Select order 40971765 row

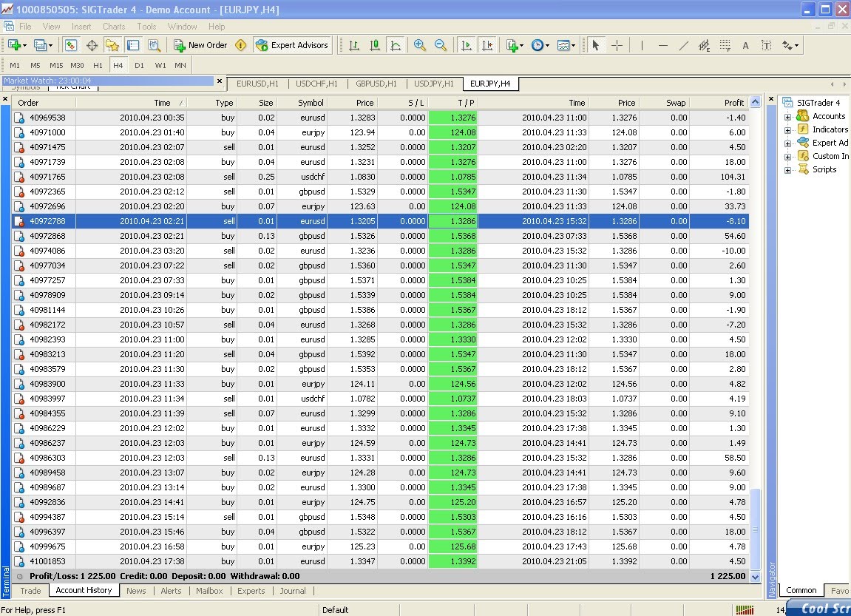click(381, 177)
